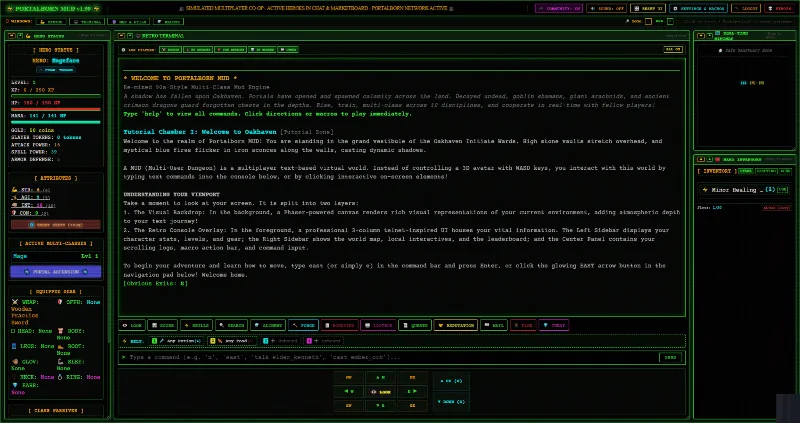
Task: Move northeast with the NE button
Action: point(412,378)
